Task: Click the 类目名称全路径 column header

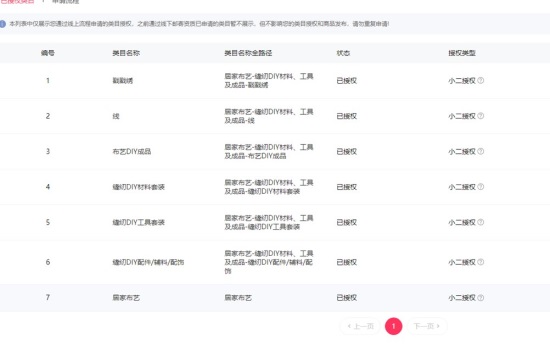Action: [248, 53]
